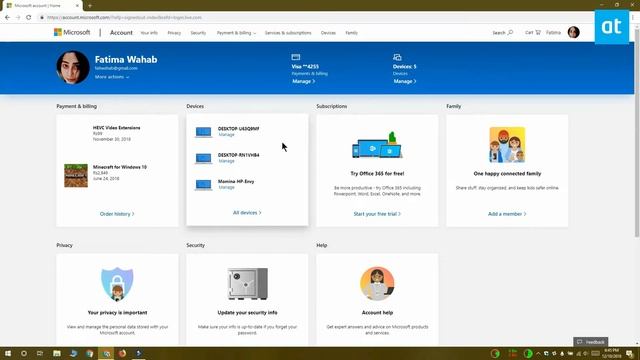Open Task View from the taskbar
Image resolution: width=640 pixels, height=360 pixels.
tap(40, 353)
